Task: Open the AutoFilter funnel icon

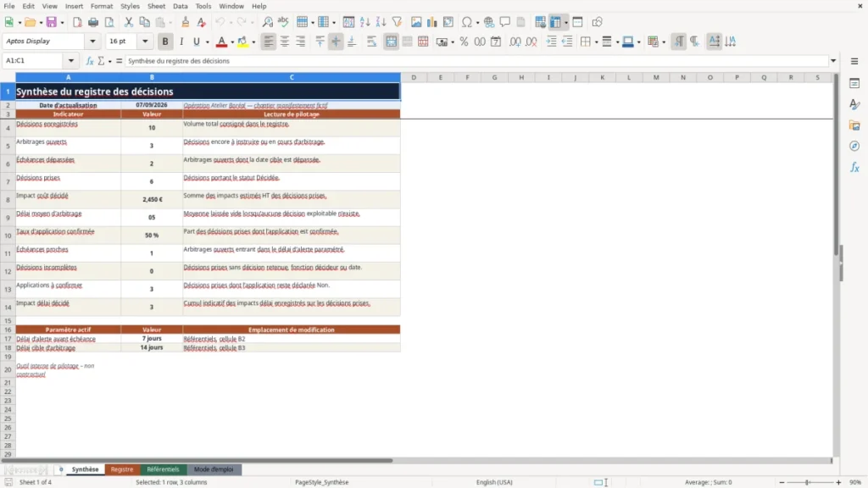Action: pos(397,22)
